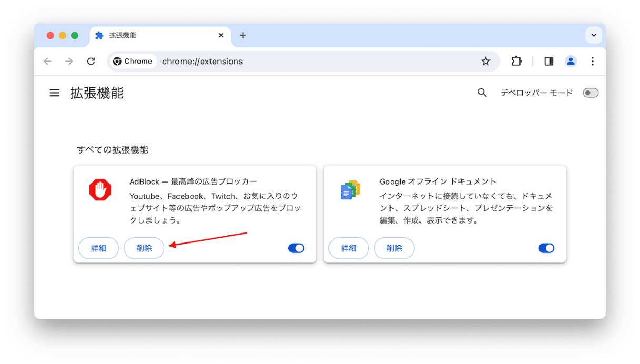Open Chrome three-dot menu
This screenshot has width=640, height=364.
592,62
